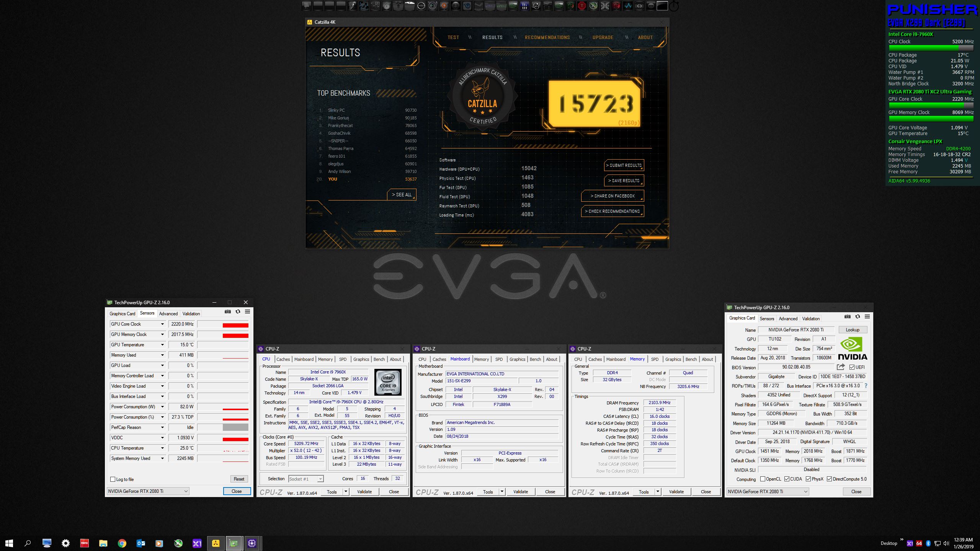The width and height of the screenshot is (980, 551).
Task: Open the ABOUT tab in Catzilla
Action: point(645,37)
